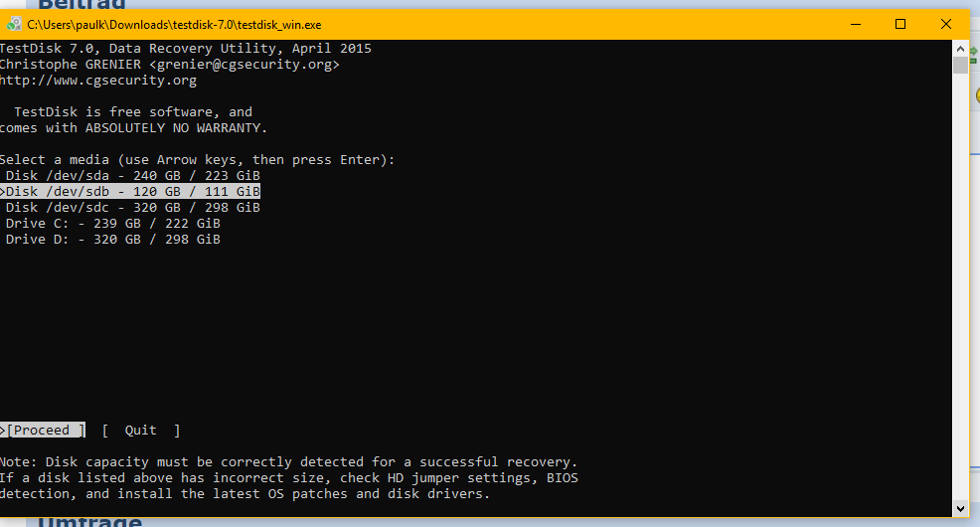
Task: Choose Disk /dev/sdc 320 GB entry
Action: tap(132, 208)
